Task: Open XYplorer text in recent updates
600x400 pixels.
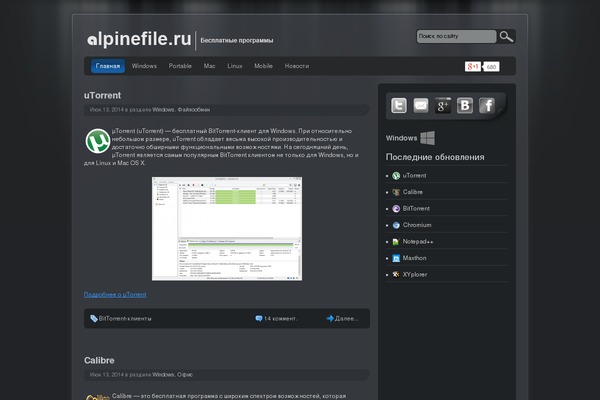Action: 415,274
